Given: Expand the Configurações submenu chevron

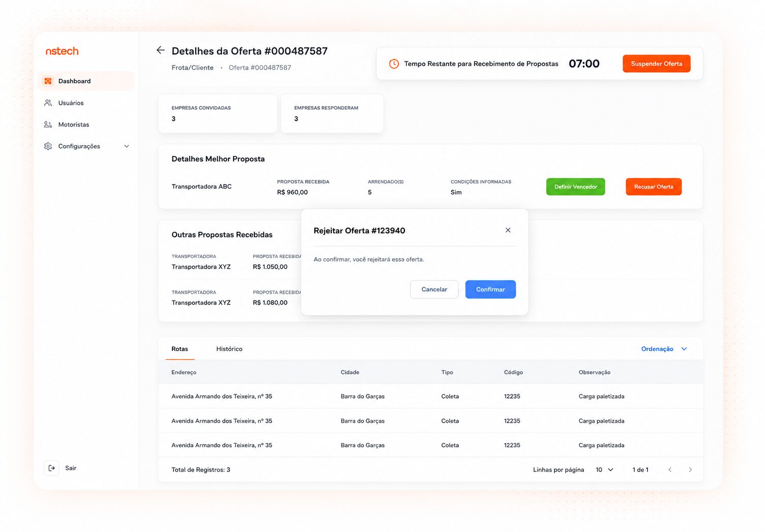Looking at the screenshot, I should tap(127, 146).
